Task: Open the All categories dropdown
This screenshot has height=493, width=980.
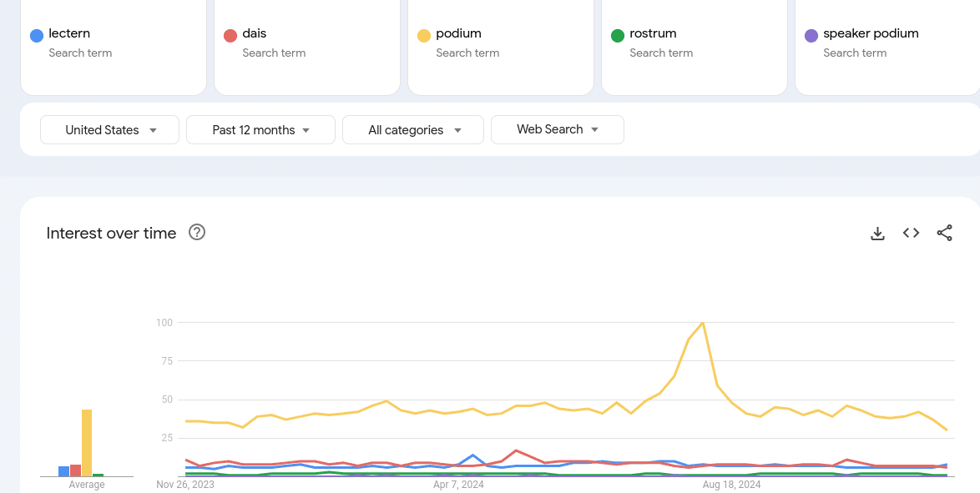Action: [413, 130]
